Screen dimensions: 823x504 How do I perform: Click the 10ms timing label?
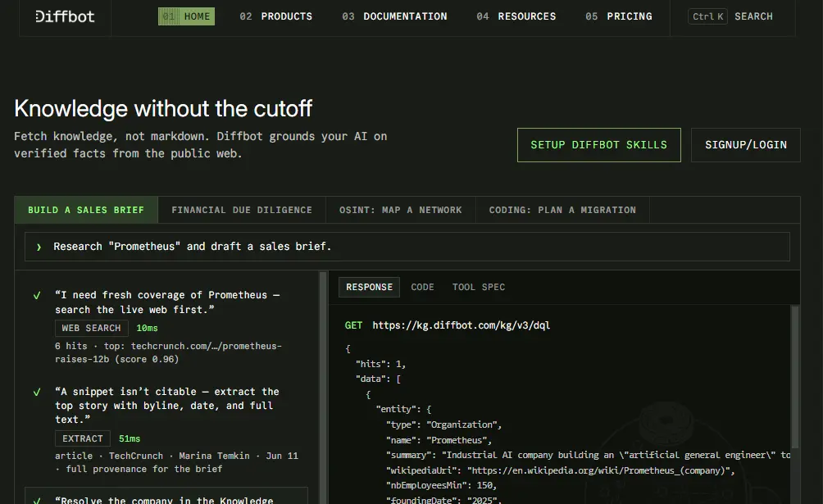(x=147, y=328)
